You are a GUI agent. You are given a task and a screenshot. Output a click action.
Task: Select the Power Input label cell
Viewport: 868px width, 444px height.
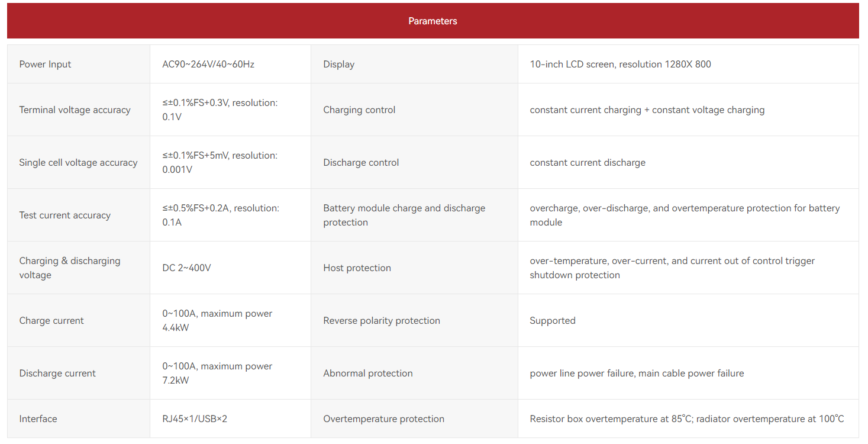[79, 64]
